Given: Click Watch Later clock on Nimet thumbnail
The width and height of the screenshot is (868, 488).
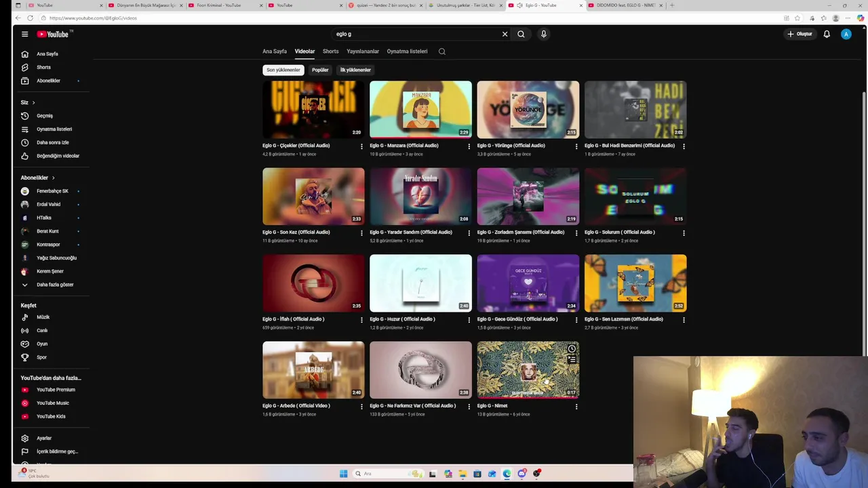Looking at the screenshot, I should (572, 349).
